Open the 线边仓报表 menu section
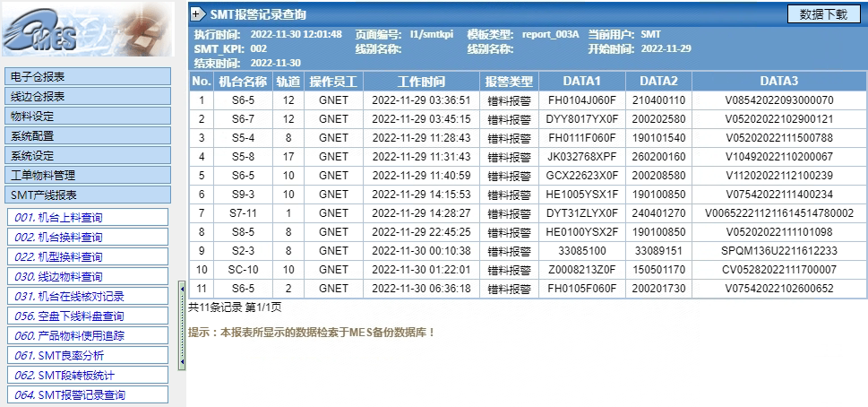 tap(88, 96)
